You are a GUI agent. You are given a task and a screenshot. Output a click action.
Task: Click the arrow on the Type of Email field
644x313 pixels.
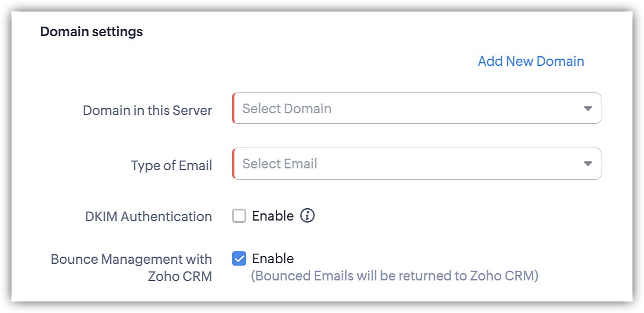587,164
